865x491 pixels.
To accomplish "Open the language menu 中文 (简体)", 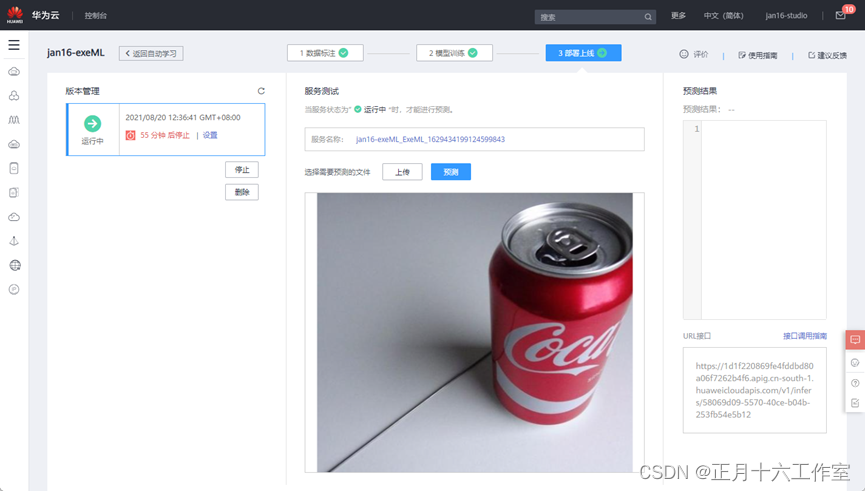I will 723,15.
